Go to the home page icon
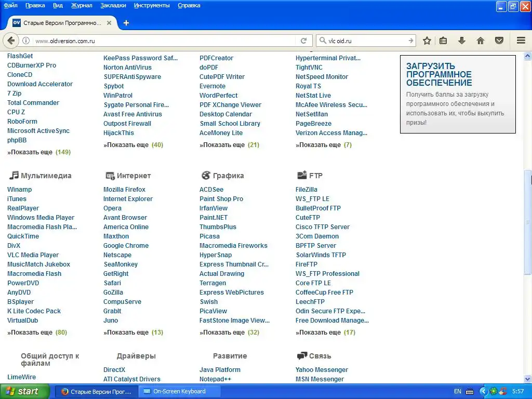 (481, 41)
